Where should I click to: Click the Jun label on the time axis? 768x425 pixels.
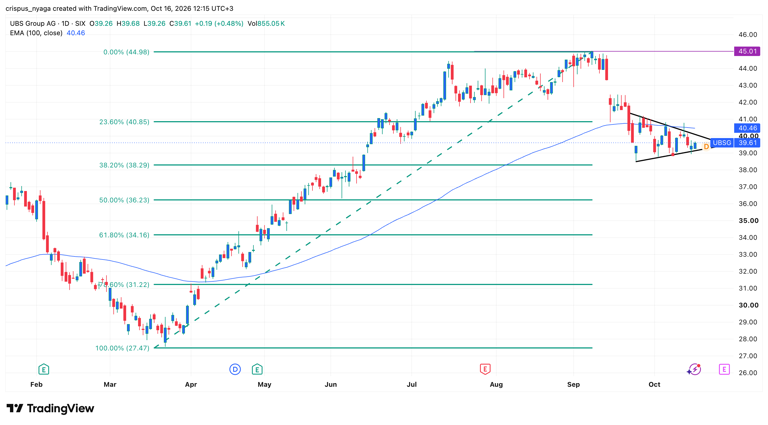click(331, 384)
